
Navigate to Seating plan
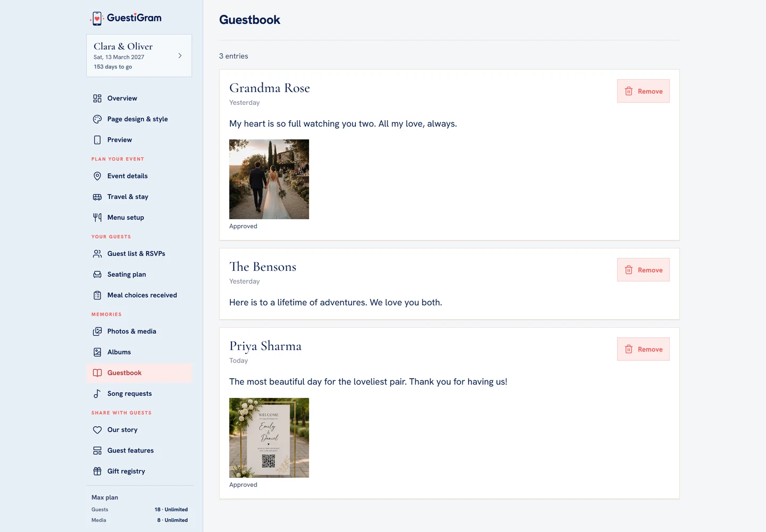(x=139, y=275)
